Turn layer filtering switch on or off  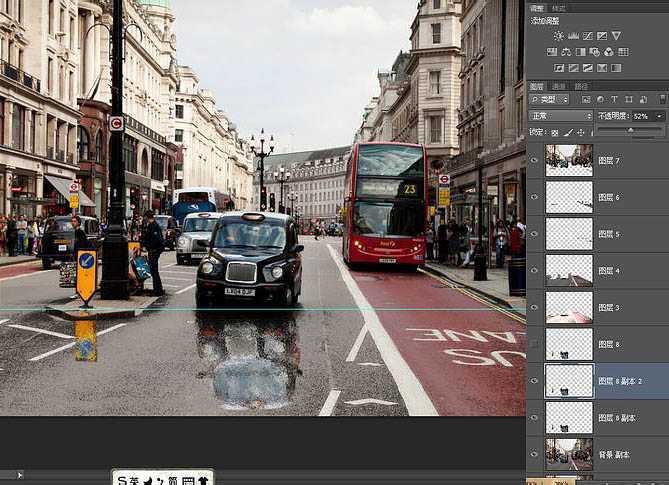coord(663,99)
